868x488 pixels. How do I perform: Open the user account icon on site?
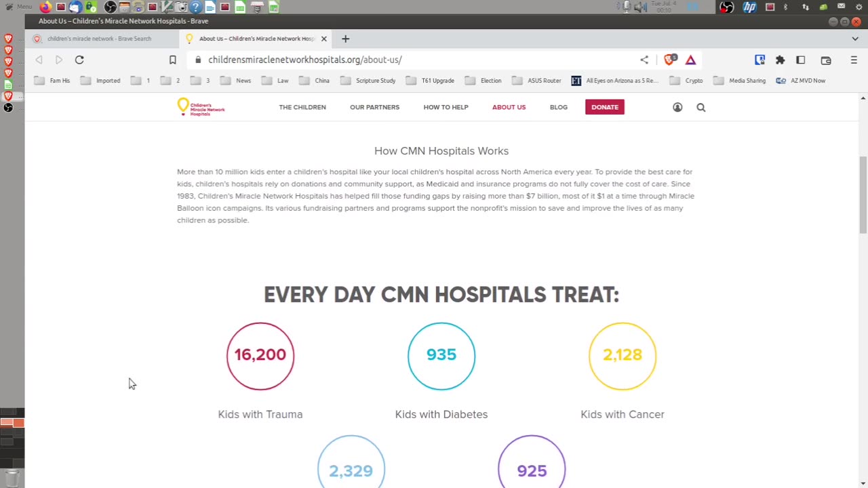(677, 107)
